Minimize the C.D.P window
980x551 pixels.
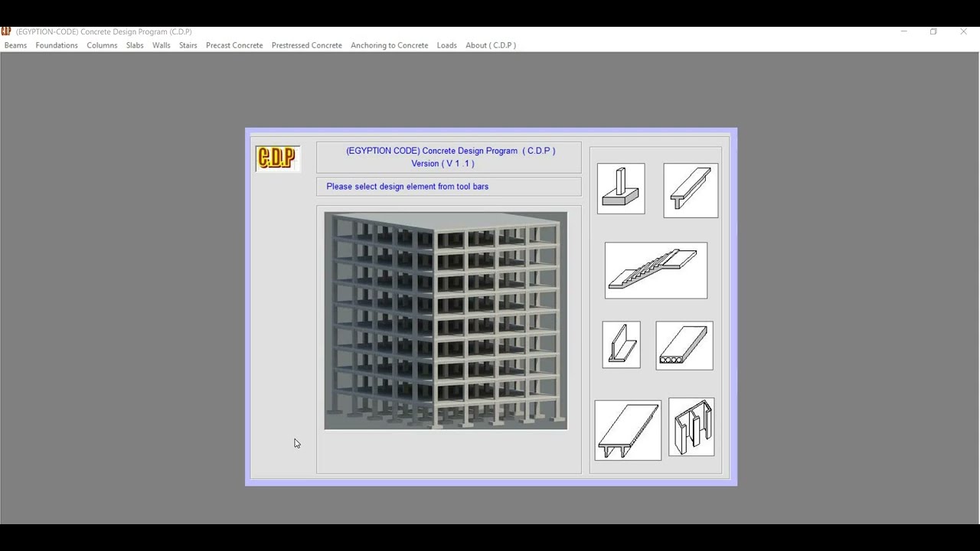click(x=903, y=31)
